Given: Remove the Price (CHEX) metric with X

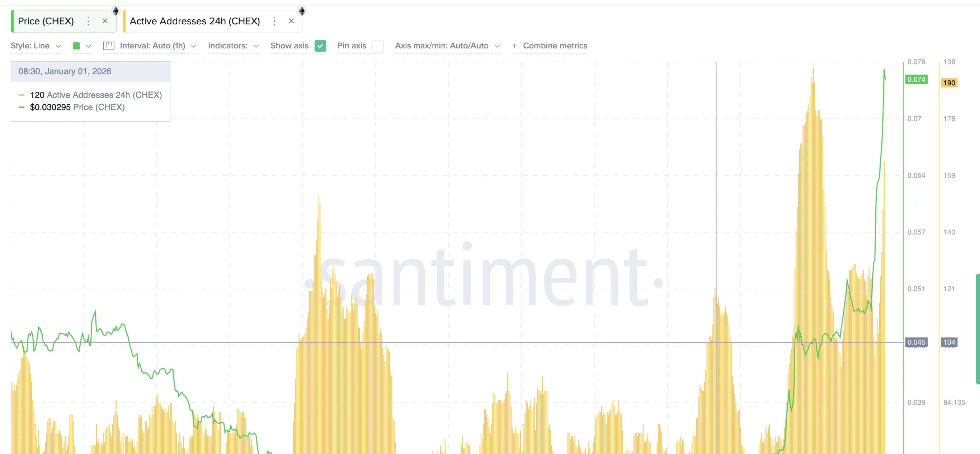Looking at the screenshot, I should [105, 21].
